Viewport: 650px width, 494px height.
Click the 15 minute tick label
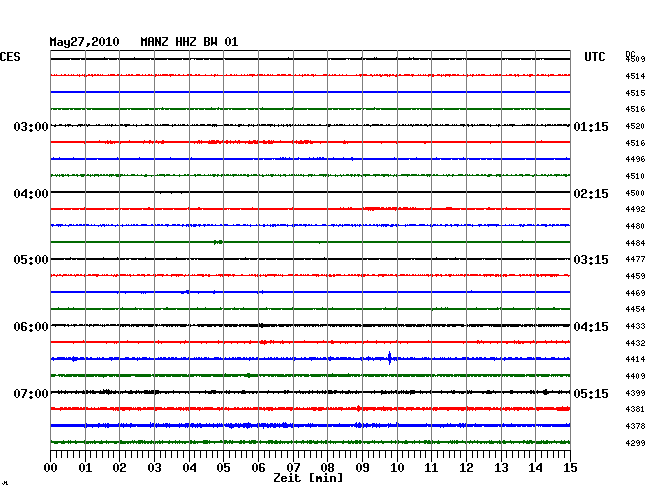pyautogui.click(x=569, y=468)
